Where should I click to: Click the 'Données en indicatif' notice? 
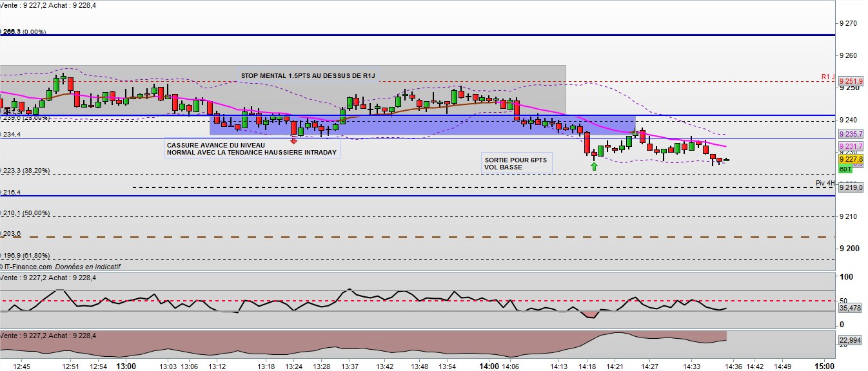point(87,267)
